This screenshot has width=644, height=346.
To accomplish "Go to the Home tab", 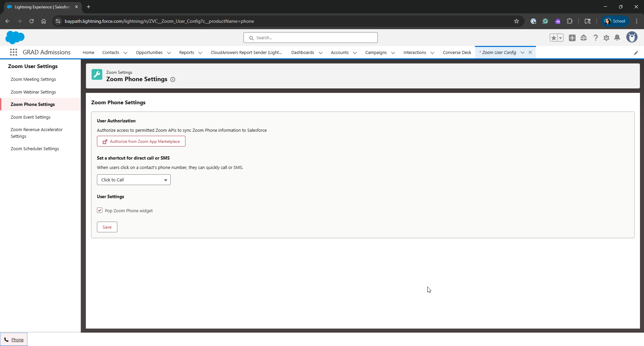I will tap(88, 53).
